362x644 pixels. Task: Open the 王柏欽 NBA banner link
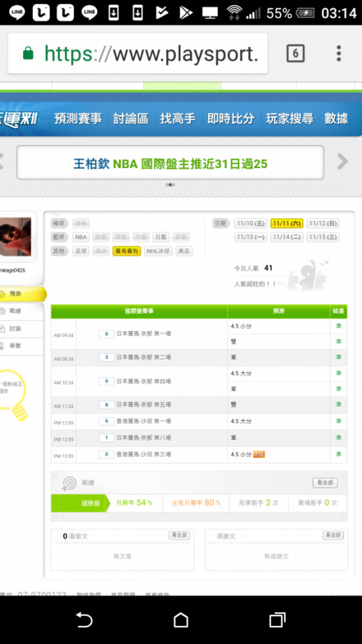click(x=170, y=164)
